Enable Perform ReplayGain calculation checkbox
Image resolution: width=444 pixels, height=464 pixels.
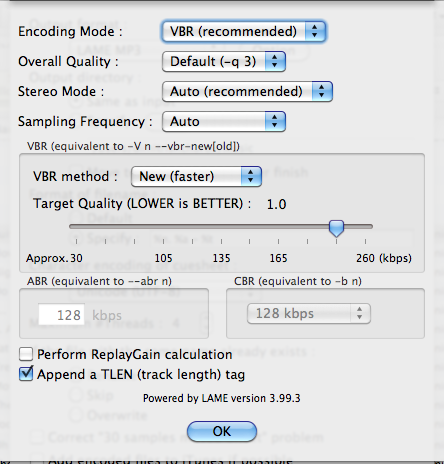26,354
